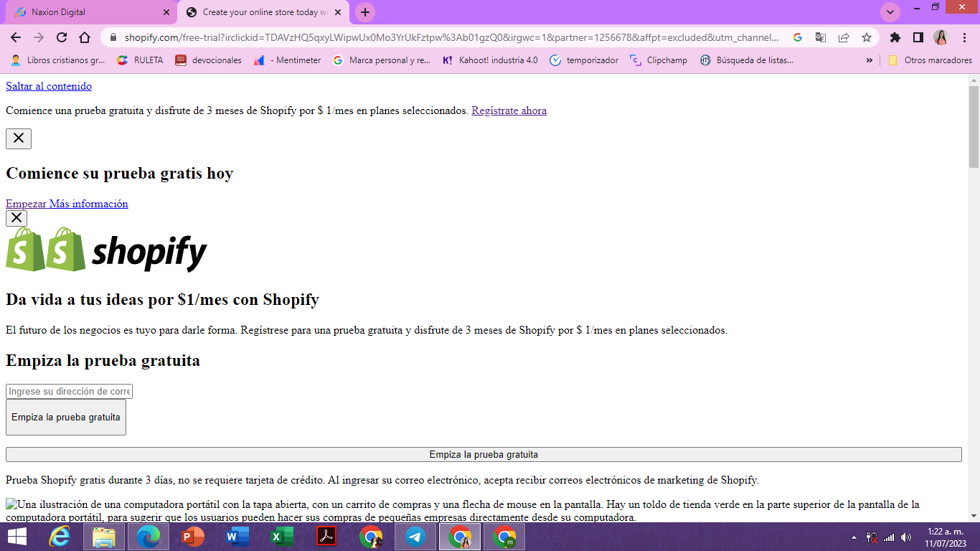
Task: Click the page vertical scrollbar thumb
Action: [974, 126]
